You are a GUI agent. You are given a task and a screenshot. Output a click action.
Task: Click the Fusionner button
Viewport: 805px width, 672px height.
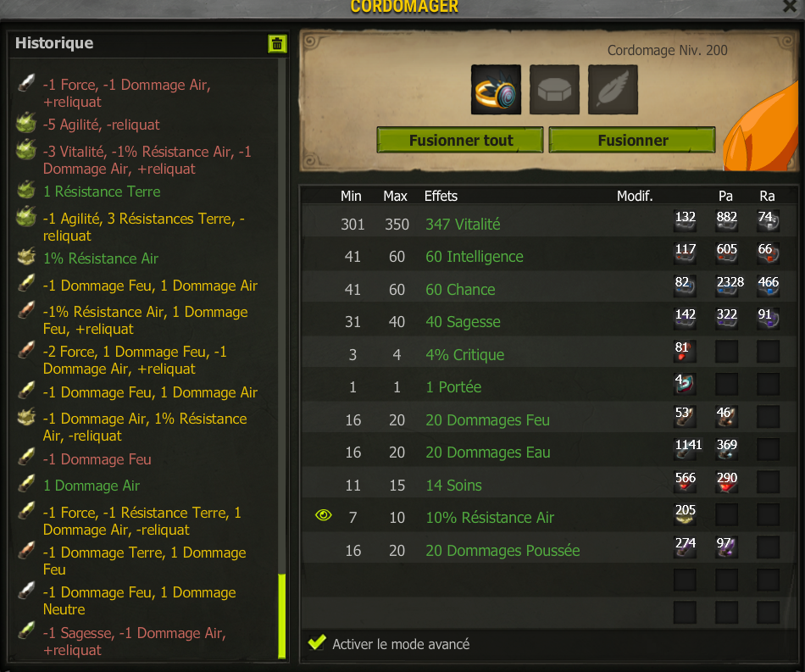click(632, 140)
